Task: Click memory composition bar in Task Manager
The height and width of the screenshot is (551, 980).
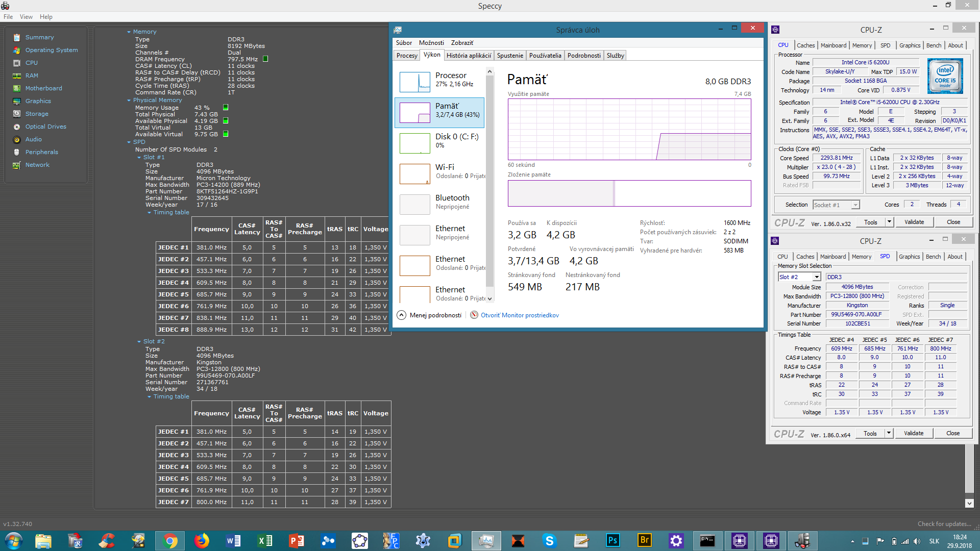Action: tap(629, 193)
